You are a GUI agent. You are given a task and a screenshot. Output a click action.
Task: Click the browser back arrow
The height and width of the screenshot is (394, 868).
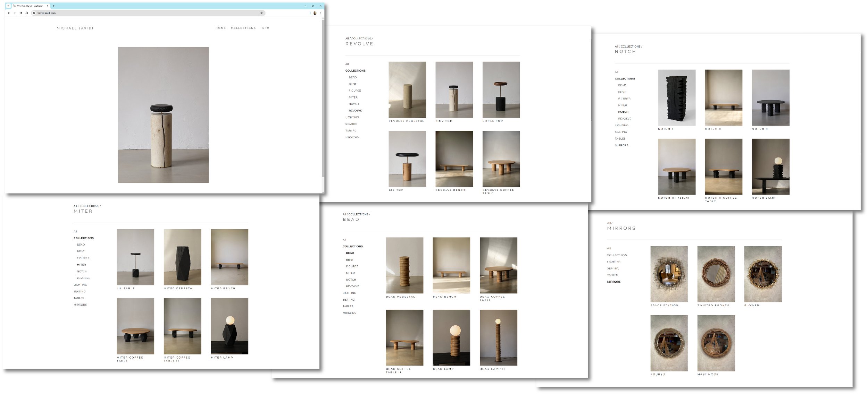pyautogui.click(x=9, y=13)
